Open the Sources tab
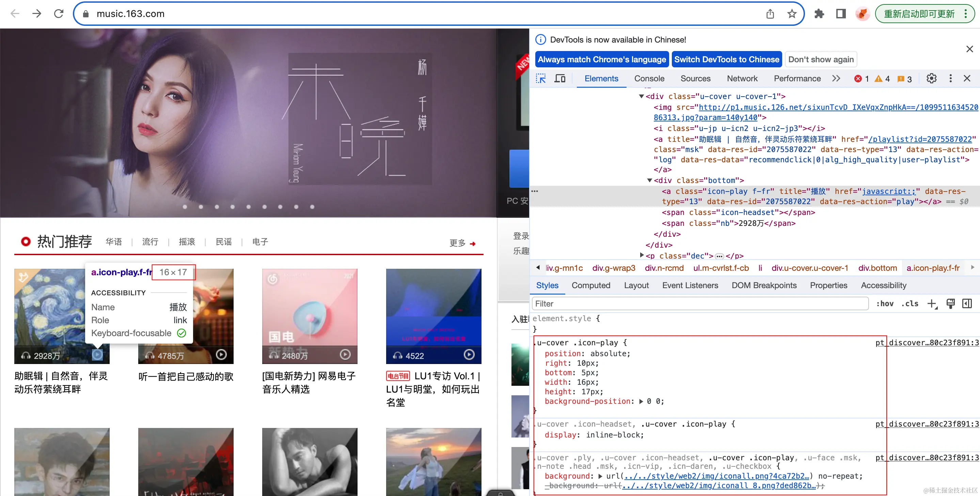Image resolution: width=980 pixels, height=496 pixels. (695, 79)
